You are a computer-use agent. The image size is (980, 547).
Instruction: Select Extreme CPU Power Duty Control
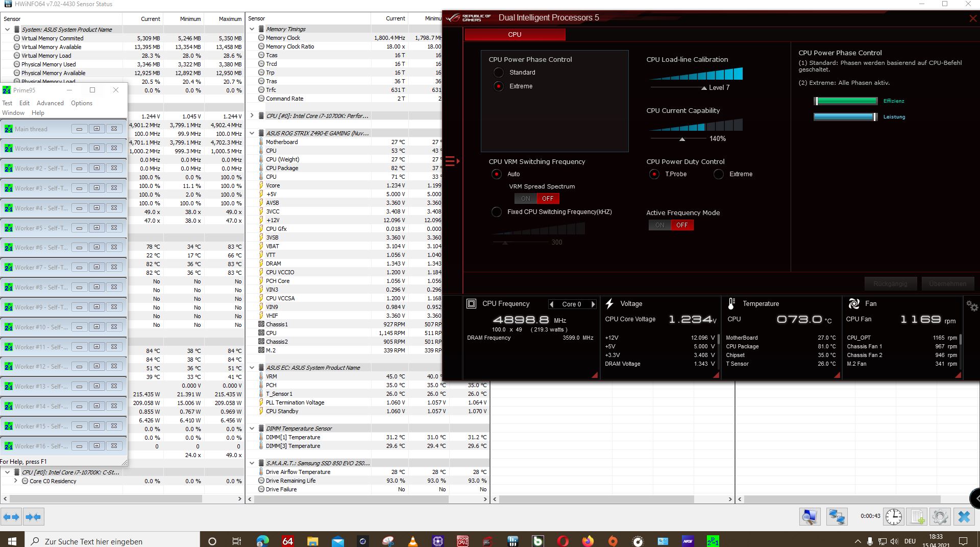click(x=719, y=174)
